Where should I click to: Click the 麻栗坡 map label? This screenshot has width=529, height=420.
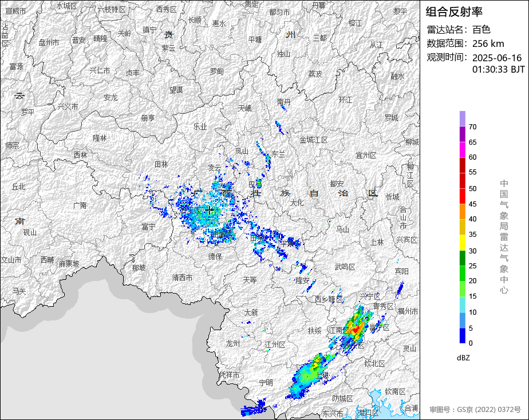tap(69, 264)
